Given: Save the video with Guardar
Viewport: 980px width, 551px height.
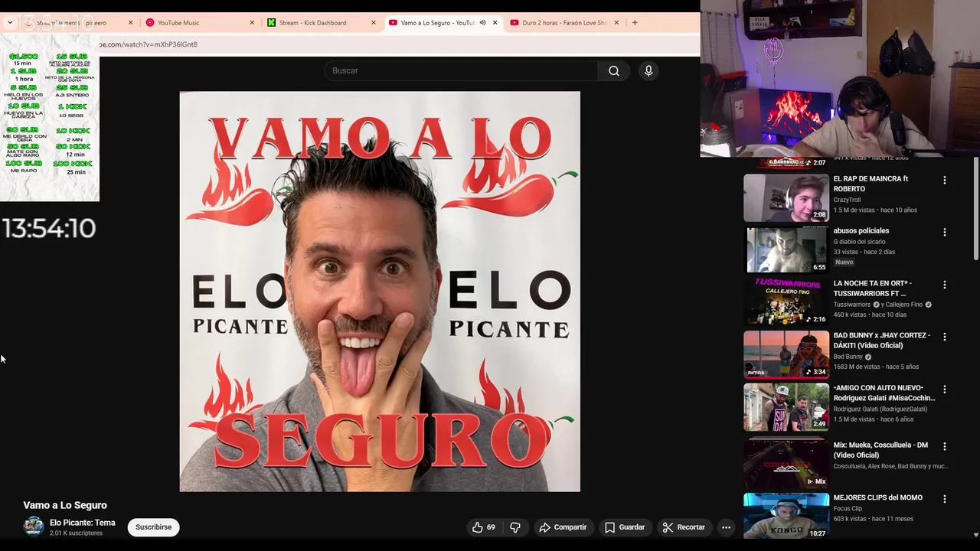Looking at the screenshot, I should click(x=625, y=527).
